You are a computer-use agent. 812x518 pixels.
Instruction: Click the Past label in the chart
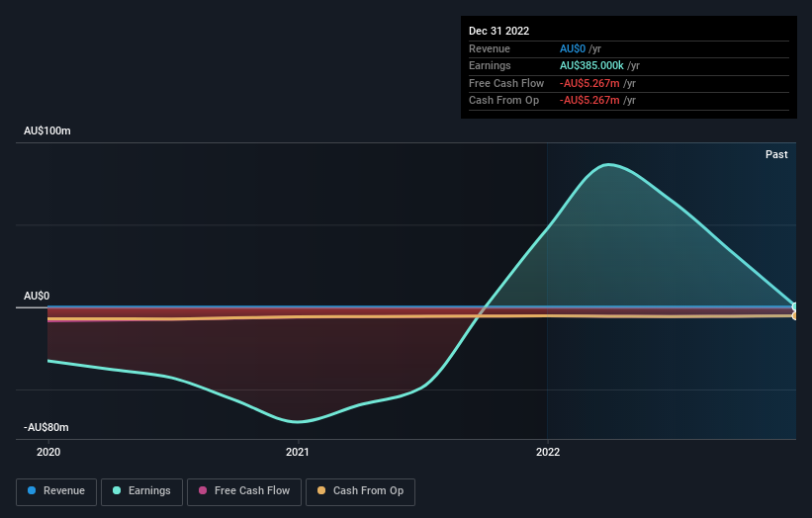pyautogui.click(x=776, y=154)
